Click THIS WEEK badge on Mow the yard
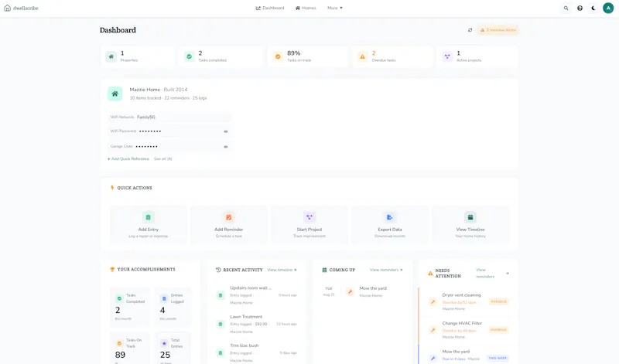 pos(498,358)
